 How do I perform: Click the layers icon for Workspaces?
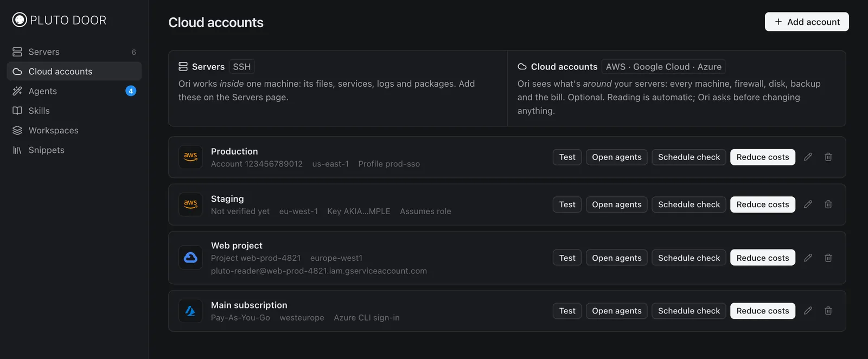[x=17, y=131]
